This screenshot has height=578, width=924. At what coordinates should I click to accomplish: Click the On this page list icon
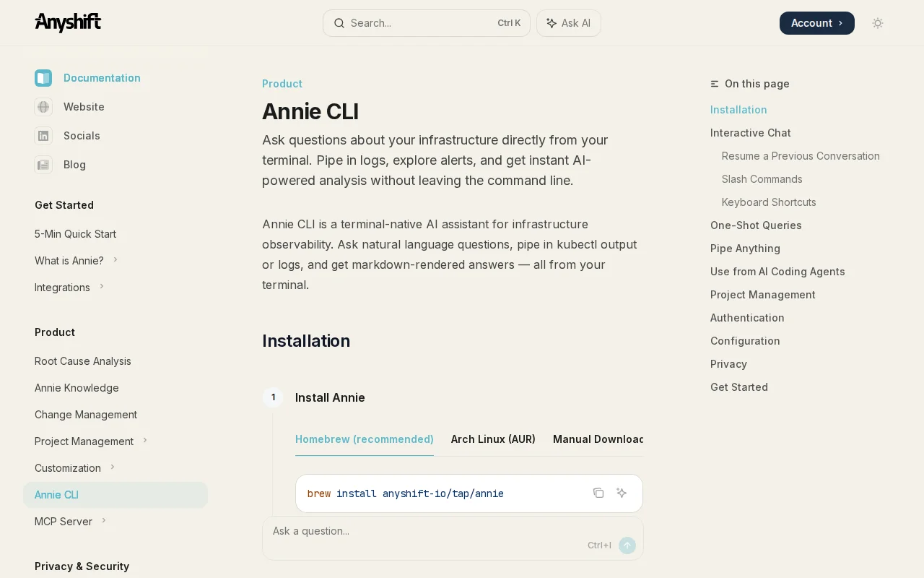coord(715,84)
